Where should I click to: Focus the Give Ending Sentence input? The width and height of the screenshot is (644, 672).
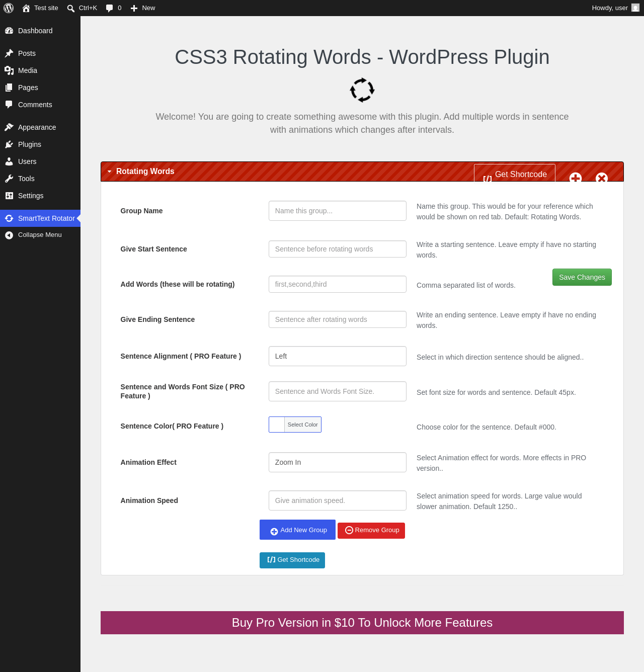point(338,319)
